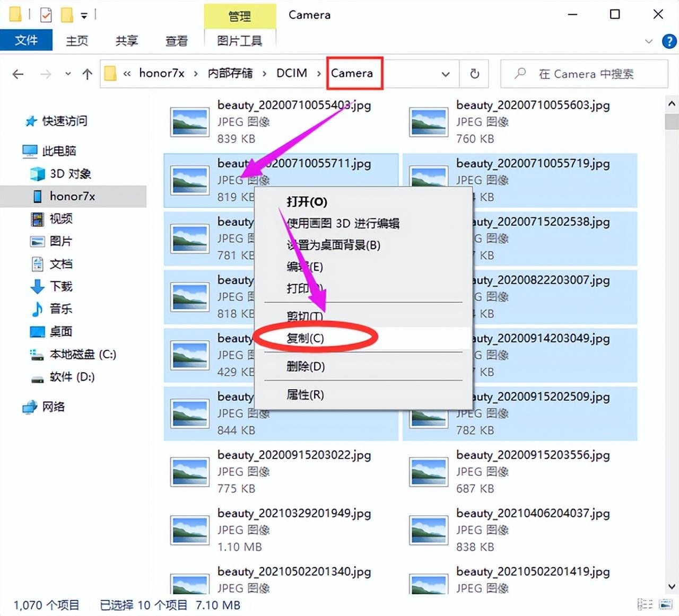Screen dimensions: 679x616
Task: Open the 图片工具 tab
Action: tap(240, 41)
